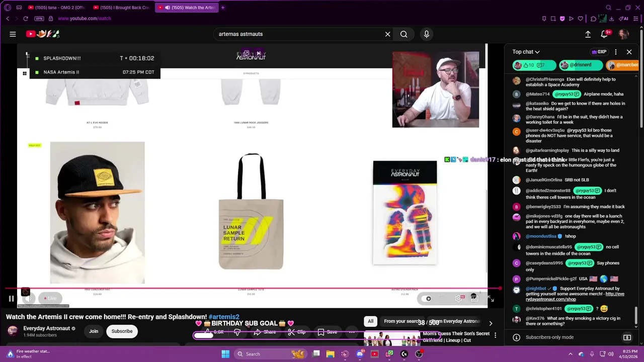
Task: Click the Lunar Sample Return tote bag
Action: click(x=251, y=211)
